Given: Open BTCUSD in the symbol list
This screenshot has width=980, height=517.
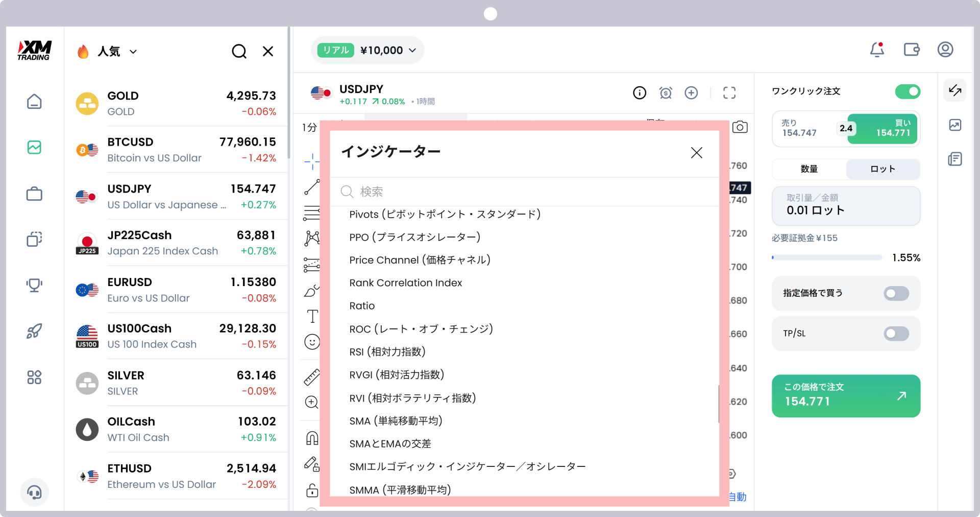Looking at the screenshot, I should 176,150.
